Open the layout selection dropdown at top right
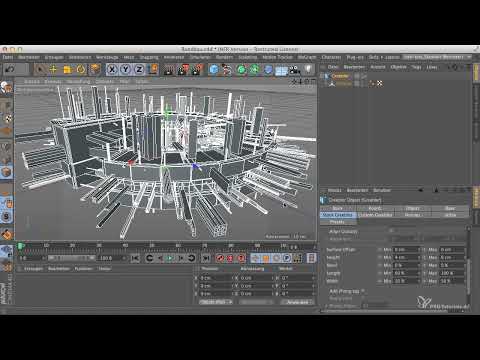This screenshot has width=480, height=360. pyautogui.click(x=436, y=57)
